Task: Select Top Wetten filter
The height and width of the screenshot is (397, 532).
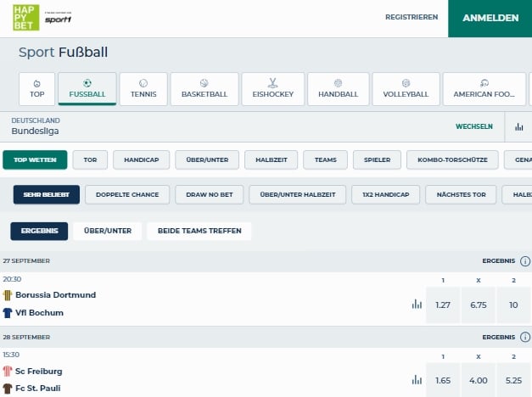Action: [35, 159]
